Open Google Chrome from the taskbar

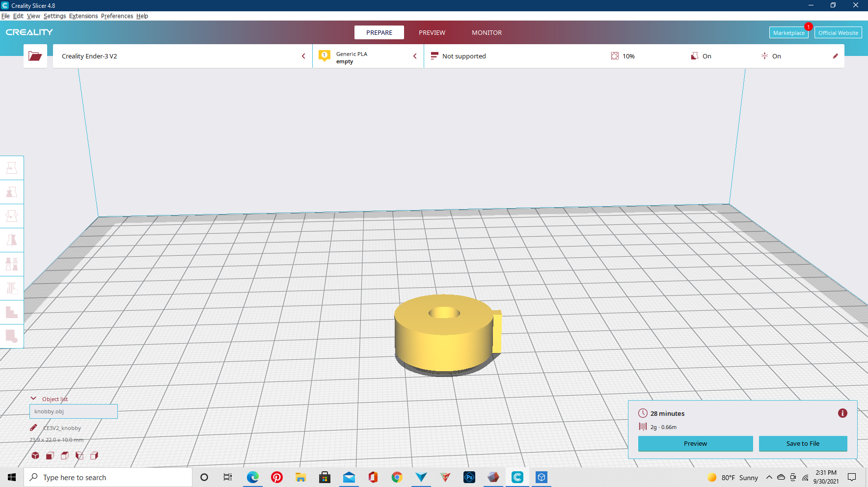coord(397,477)
